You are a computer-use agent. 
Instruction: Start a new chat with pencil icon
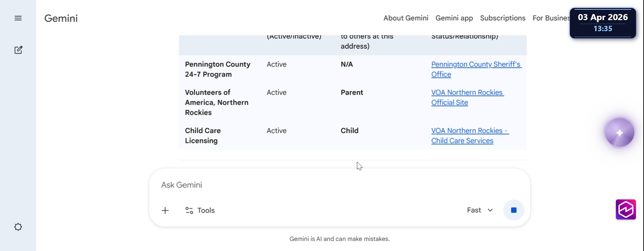(18, 50)
